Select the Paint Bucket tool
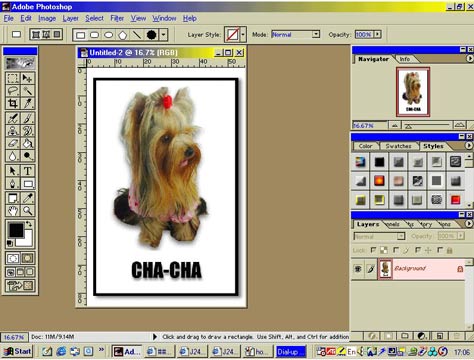The width and height of the screenshot is (474, 360). (x=28, y=143)
